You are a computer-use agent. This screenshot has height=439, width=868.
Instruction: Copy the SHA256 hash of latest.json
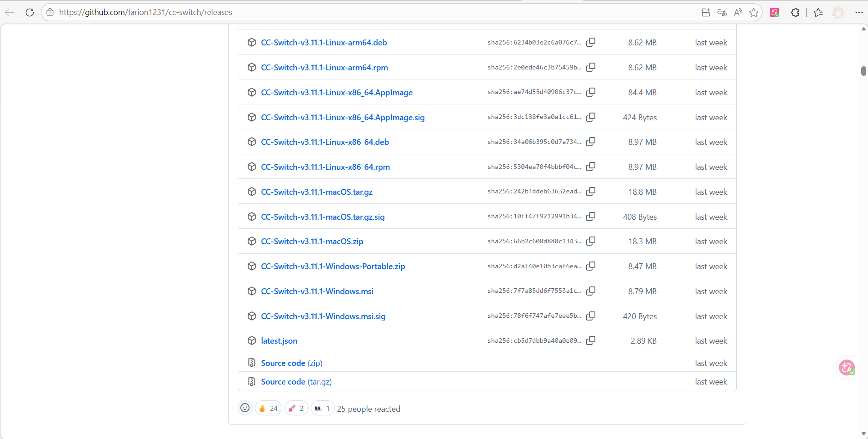(591, 340)
